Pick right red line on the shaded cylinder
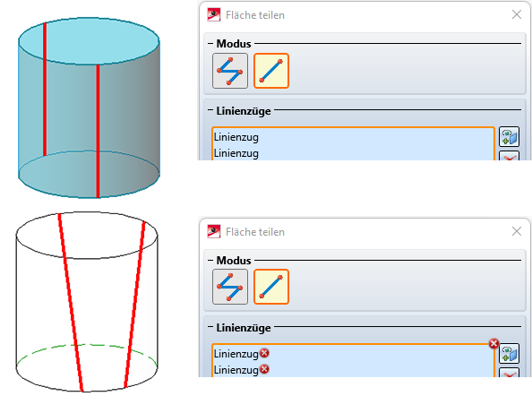This screenshot has height=396, width=532. coord(98,131)
